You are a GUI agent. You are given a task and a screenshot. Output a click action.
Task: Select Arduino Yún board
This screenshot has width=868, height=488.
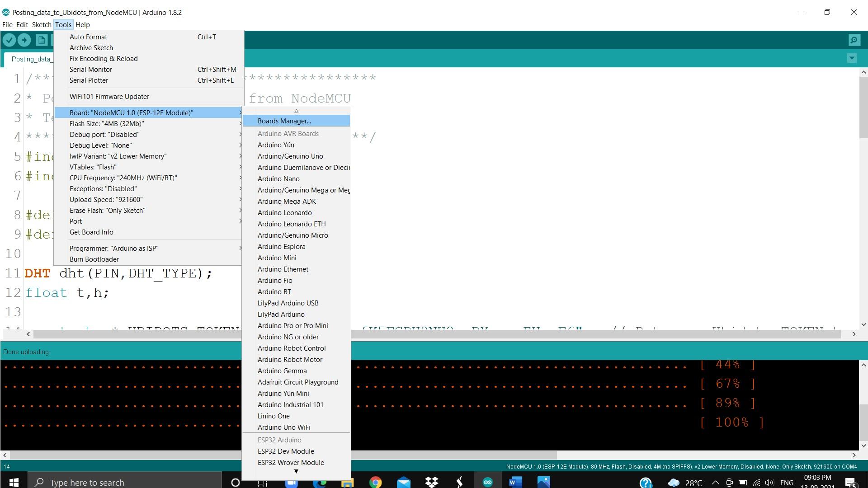296,145
